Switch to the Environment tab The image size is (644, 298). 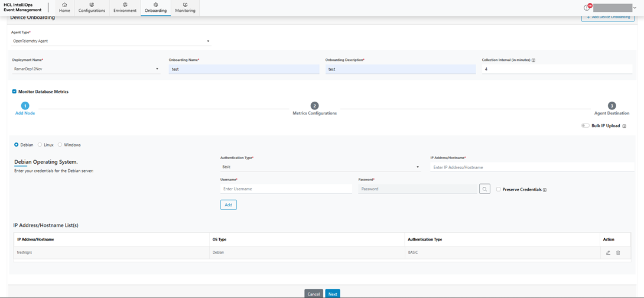125,8
